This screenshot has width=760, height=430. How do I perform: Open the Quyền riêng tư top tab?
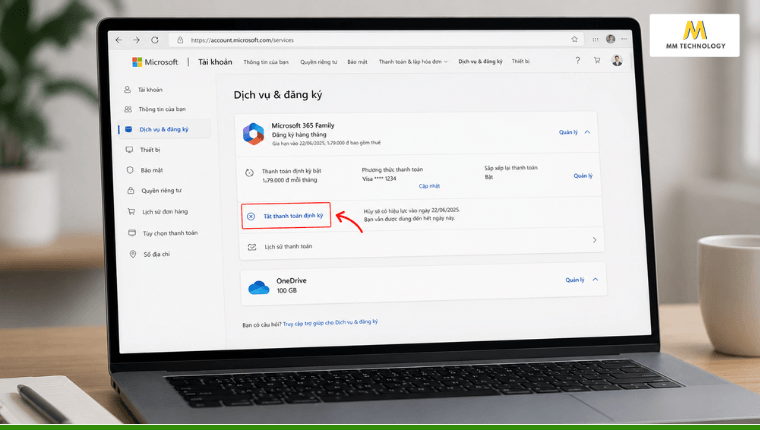coord(318,62)
